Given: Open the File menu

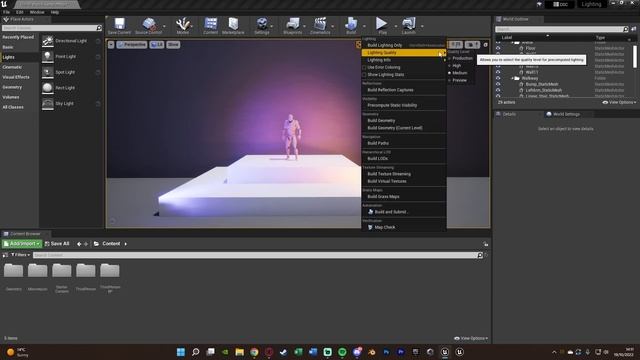Looking at the screenshot, I should pyautogui.click(x=7, y=12).
